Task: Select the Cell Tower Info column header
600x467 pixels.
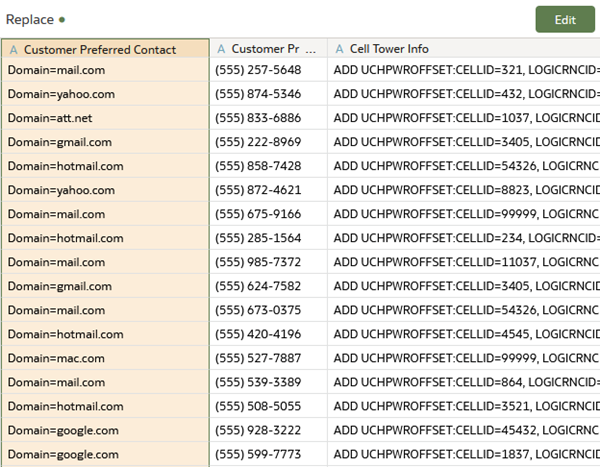Action: (x=464, y=49)
